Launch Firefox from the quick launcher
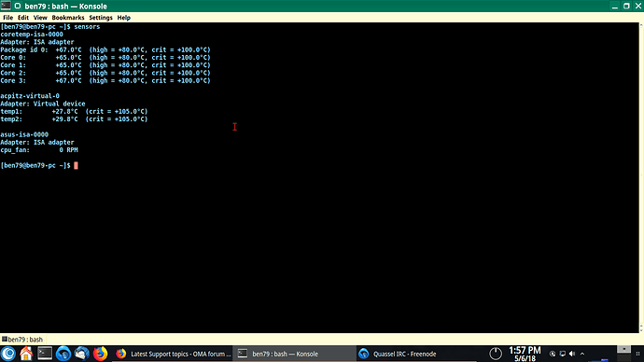Screen dimensions: 644x362 100,354
